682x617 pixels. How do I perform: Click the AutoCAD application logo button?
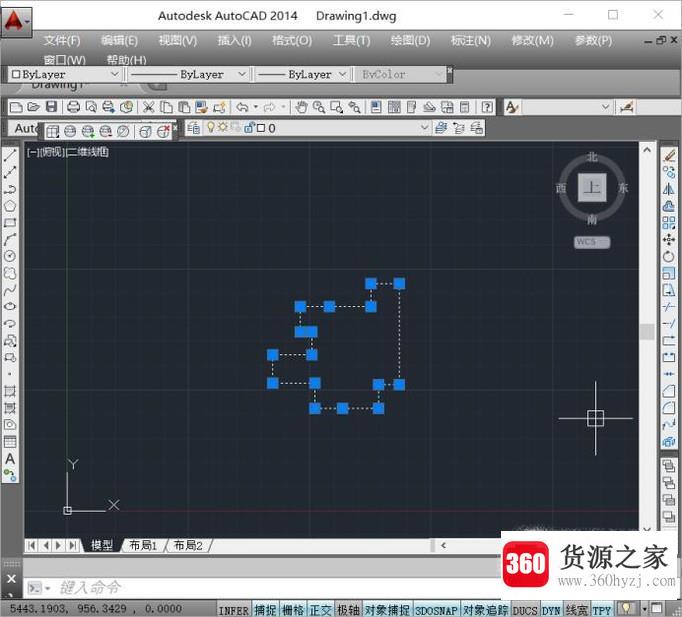tap(16, 21)
